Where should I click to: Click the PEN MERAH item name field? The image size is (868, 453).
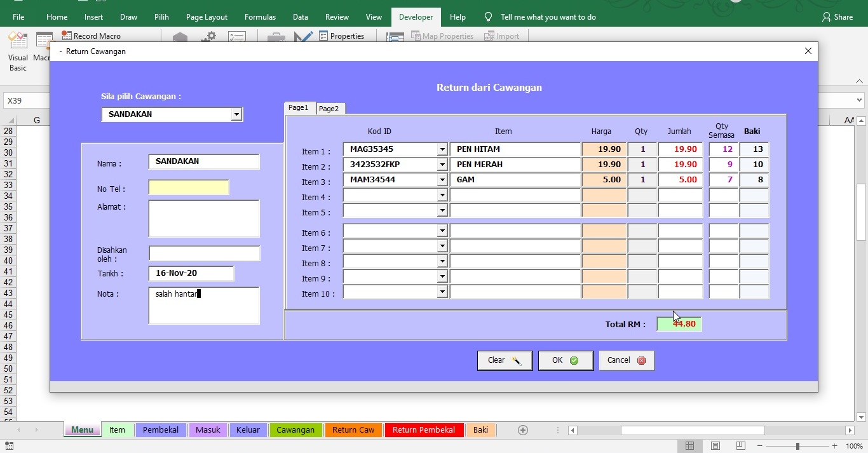pos(515,165)
